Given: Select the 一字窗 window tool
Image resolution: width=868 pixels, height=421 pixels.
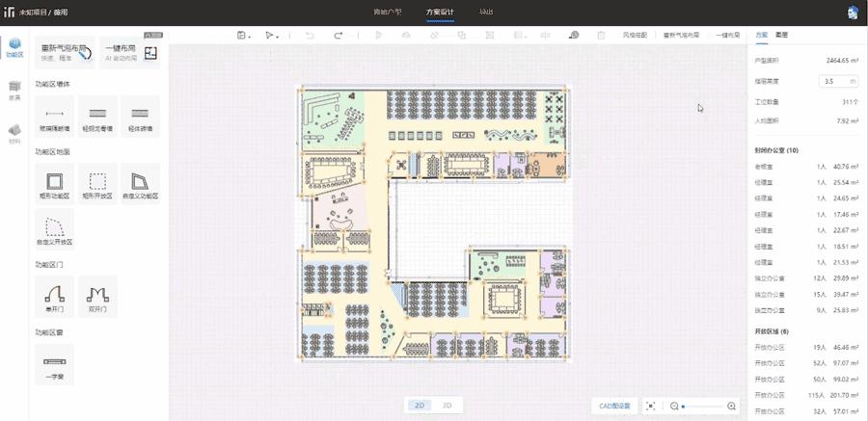Looking at the screenshot, I should tap(54, 364).
